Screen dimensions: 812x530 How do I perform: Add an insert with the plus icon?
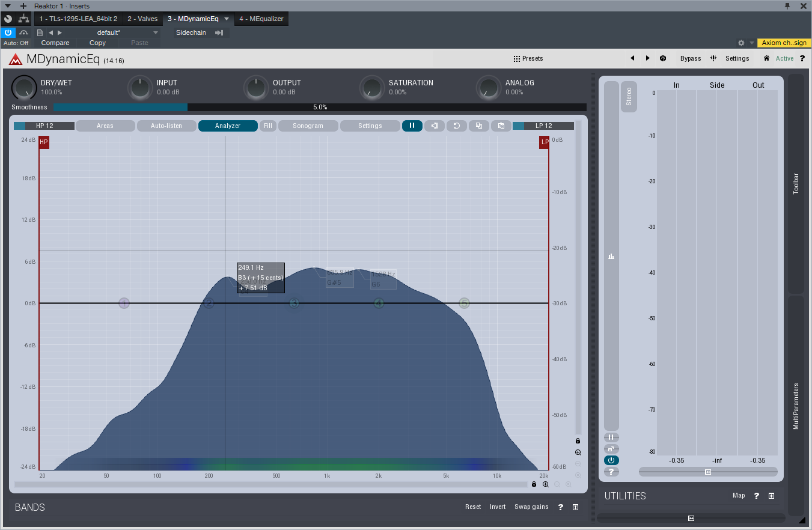tap(23, 6)
